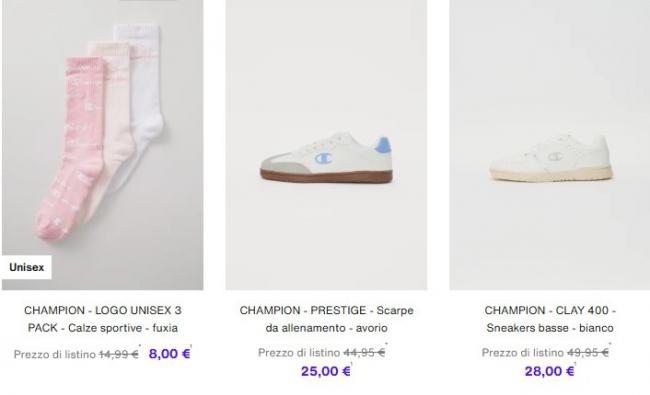The width and height of the screenshot is (650, 395).
Task: Click struck-through 44,95 € list price
Action: coord(364,353)
